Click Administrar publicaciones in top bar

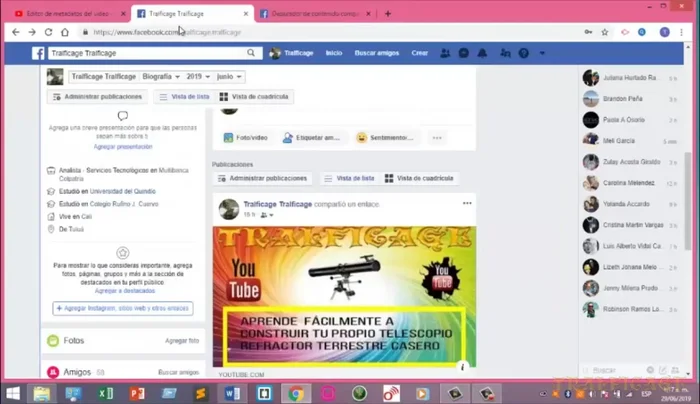tap(97, 97)
